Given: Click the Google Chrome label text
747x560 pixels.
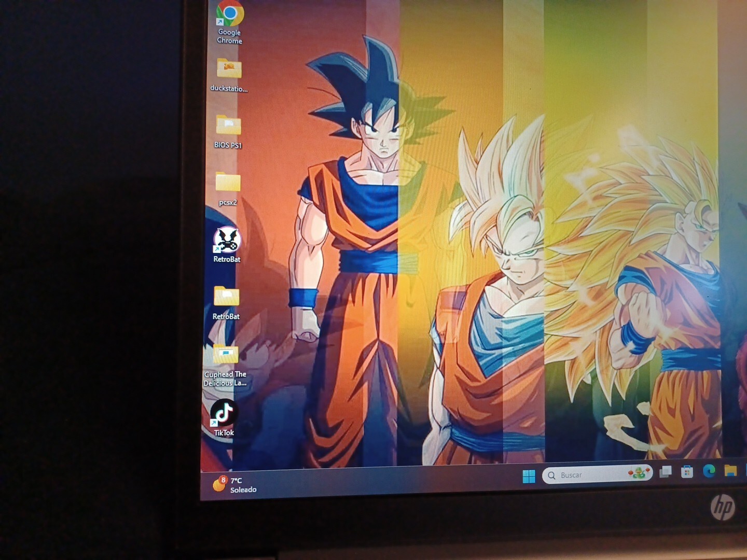Looking at the screenshot, I should point(229,36).
